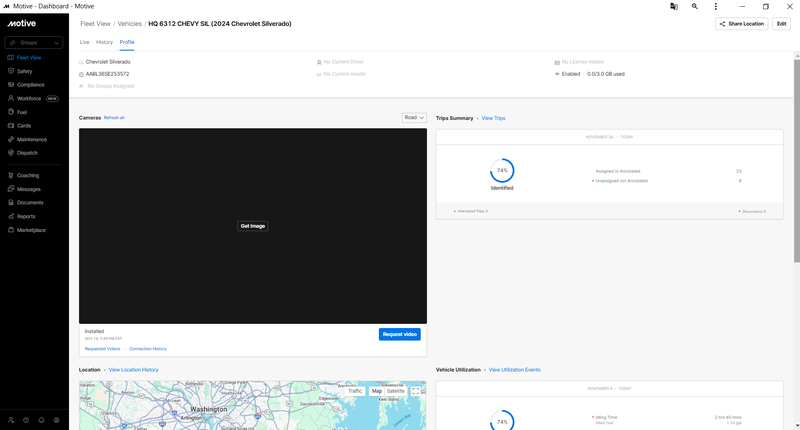Open Safety from the sidebar
The image size is (800, 430).
(x=24, y=71)
